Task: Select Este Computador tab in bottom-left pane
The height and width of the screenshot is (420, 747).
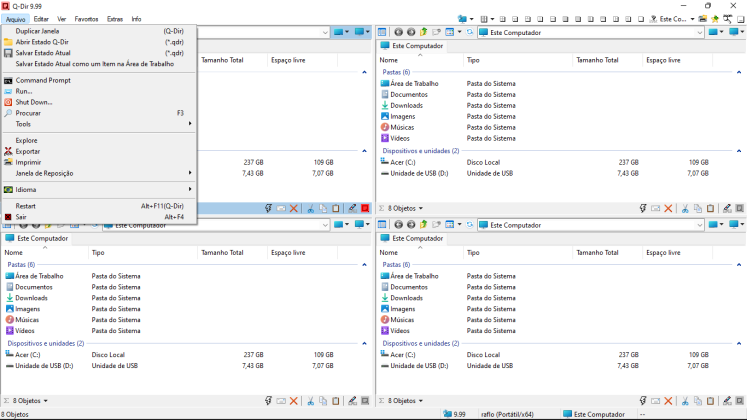Action: click(37, 238)
